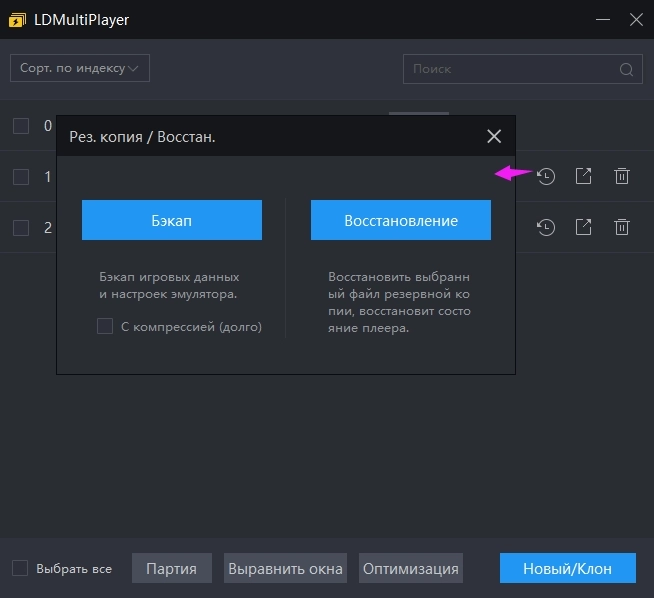Select the checkbox for emulator row 0
Image resolution: width=654 pixels, height=598 pixels.
pyautogui.click(x=21, y=126)
